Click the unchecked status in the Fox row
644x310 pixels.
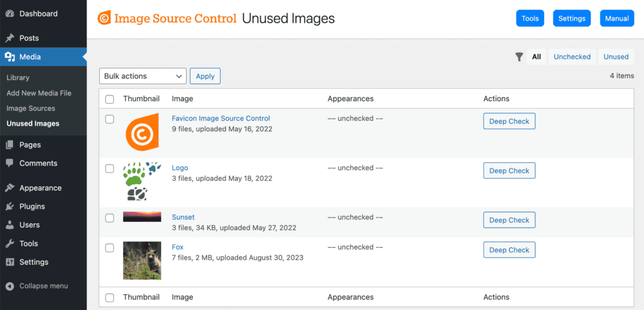(x=355, y=247)
